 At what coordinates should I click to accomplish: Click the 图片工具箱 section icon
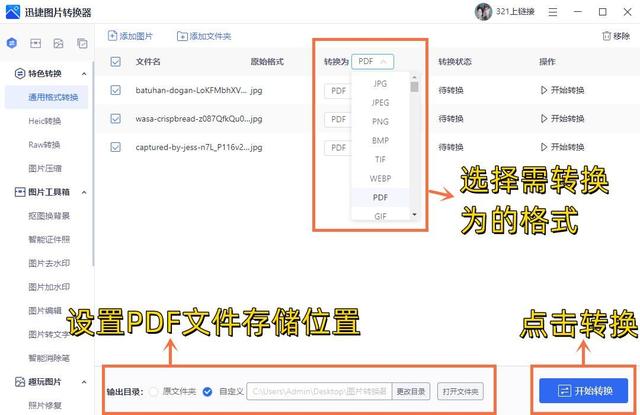[x=20, y=192]
